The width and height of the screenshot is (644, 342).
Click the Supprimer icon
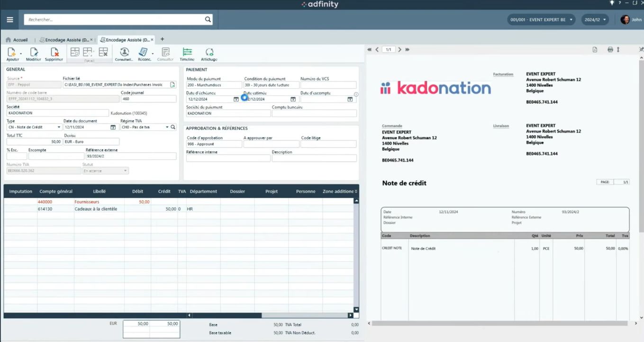click(x=54, y=52)
